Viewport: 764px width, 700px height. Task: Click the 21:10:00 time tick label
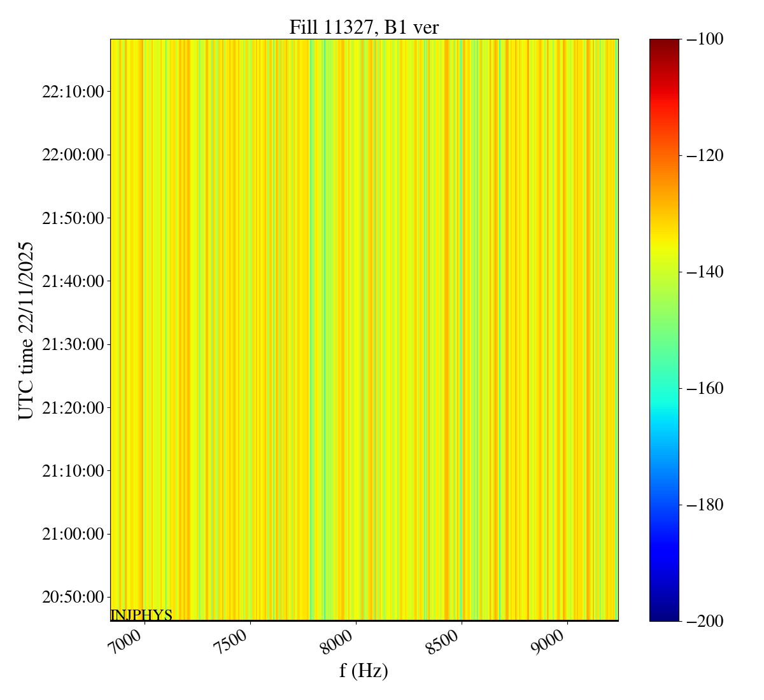[x=73, y=471]
